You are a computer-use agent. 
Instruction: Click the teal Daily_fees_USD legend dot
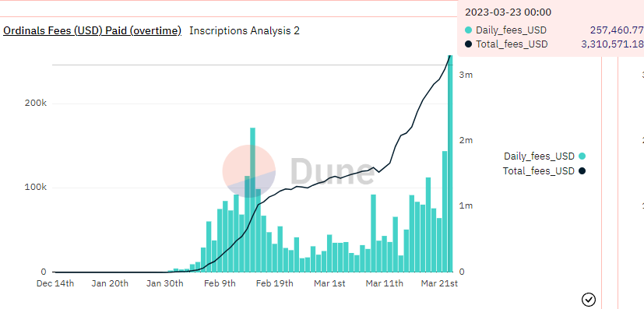click(x=582, y=156)
